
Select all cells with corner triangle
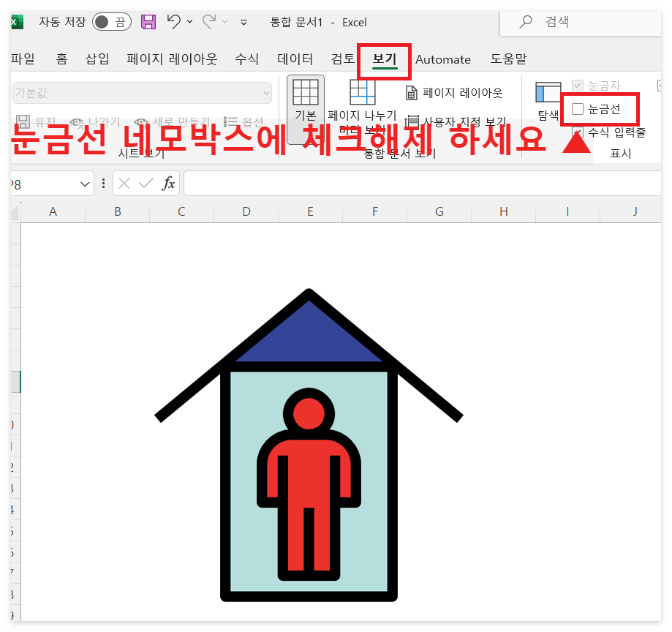pyautogui.click(x=15, y=212)
